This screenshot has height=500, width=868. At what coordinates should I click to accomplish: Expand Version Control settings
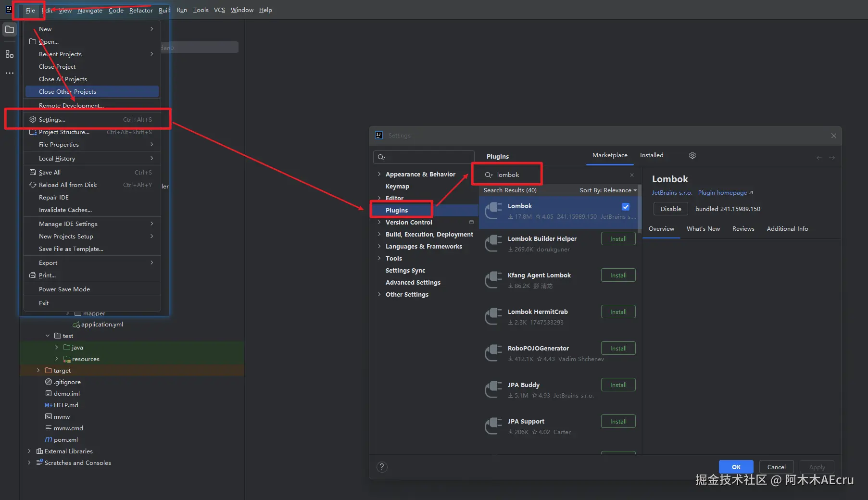[x=379, y=222]
